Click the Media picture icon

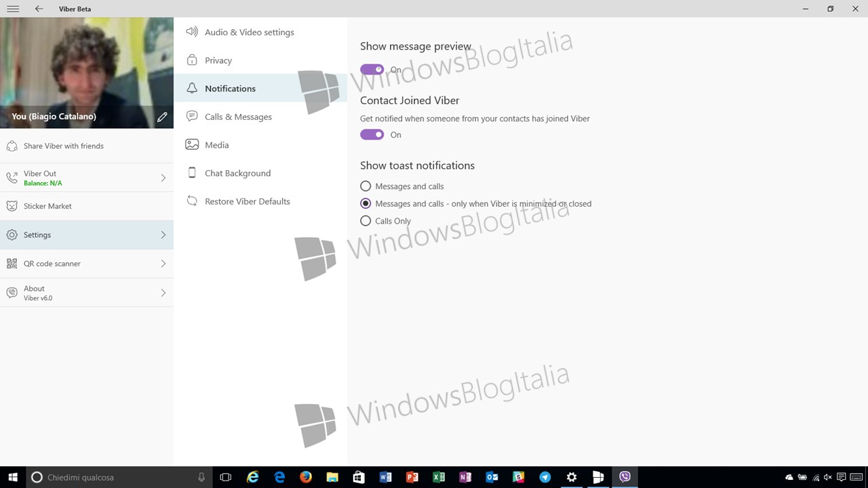point(192,144)
